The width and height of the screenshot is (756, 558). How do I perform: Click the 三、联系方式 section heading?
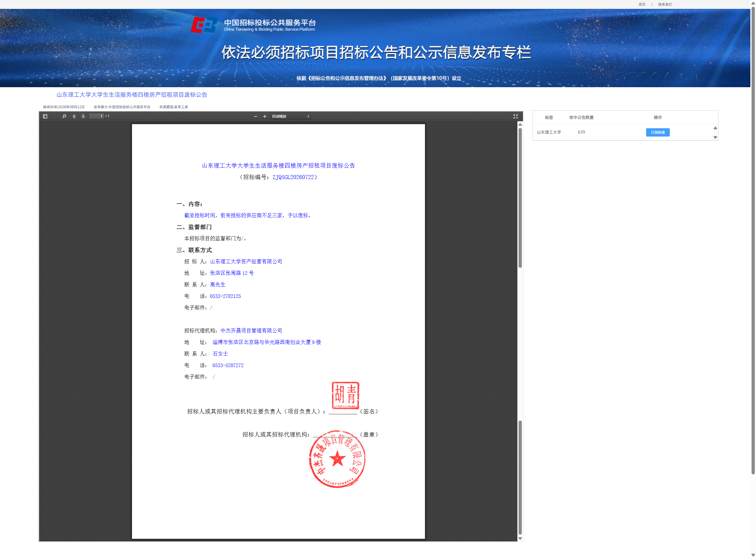194,250
